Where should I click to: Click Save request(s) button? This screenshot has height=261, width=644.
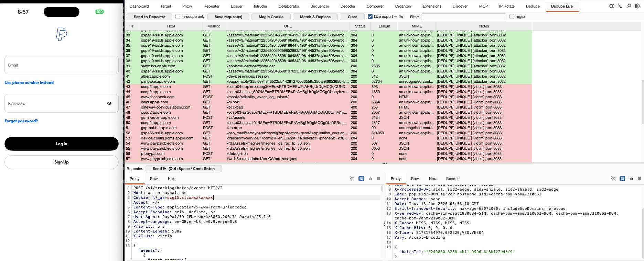(228, 17)
